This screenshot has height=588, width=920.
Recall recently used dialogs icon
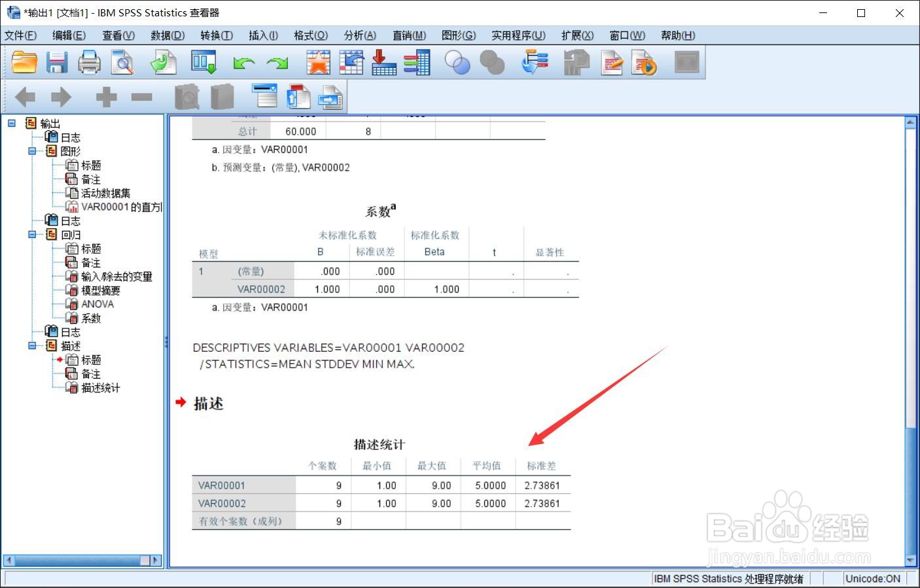(203, 63)
